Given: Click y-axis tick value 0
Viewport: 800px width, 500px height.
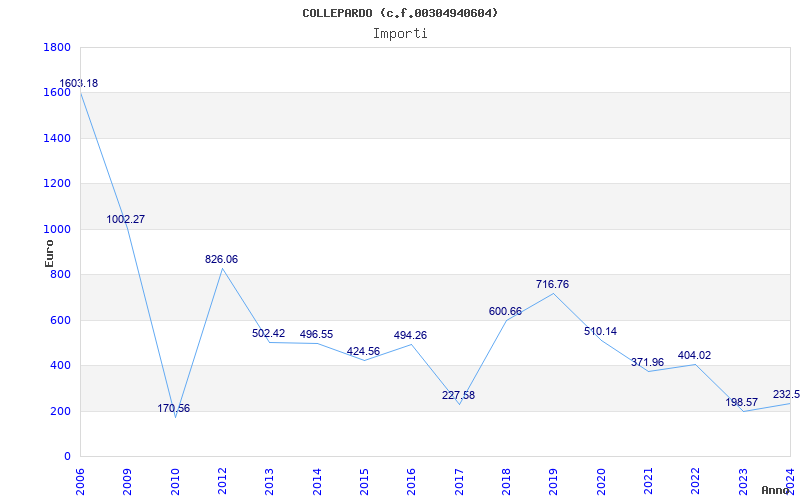Looking at the screenshot, I should pos(67,456).
